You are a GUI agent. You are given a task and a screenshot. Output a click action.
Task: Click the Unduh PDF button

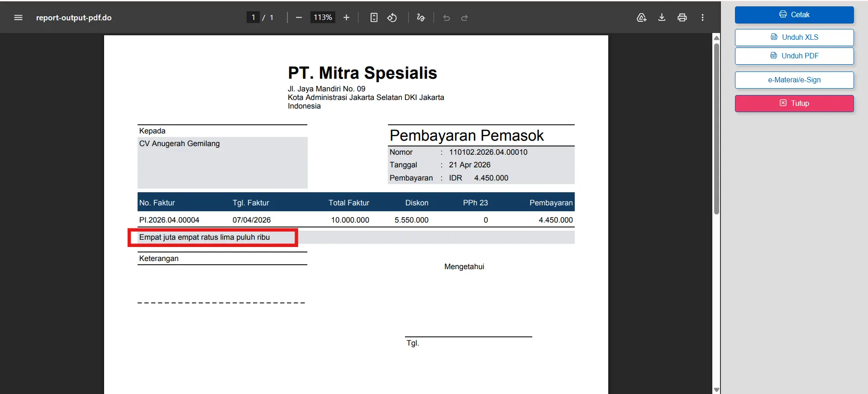[794, 56]
